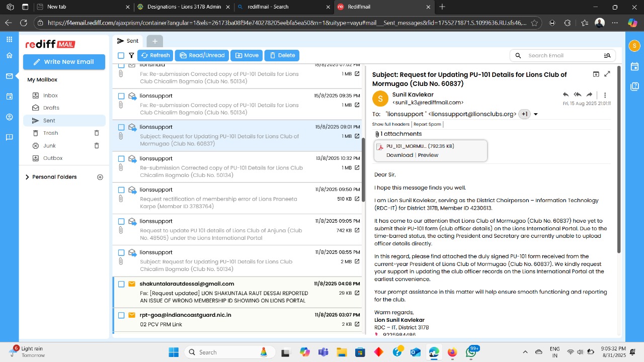Open the Drafts folder
Viewport: 644px width, 362px height.
tap(51, 108)
